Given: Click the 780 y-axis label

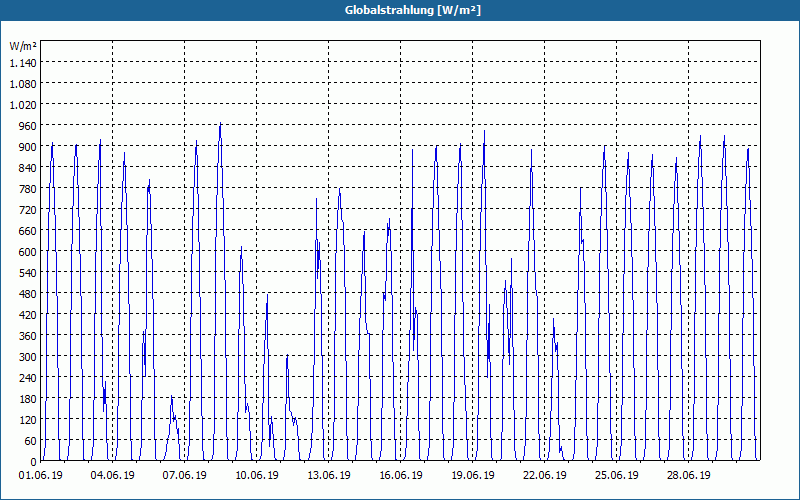Looking at the screenshot, I should coord(28,188).
